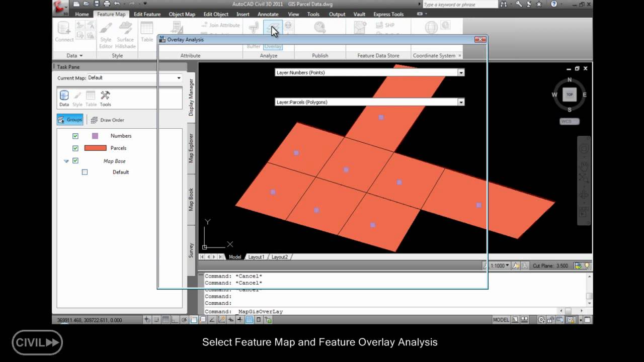Click the Parcels orange color swatch
This screenshot has width=644, height=362.
[x=96, y=148]
